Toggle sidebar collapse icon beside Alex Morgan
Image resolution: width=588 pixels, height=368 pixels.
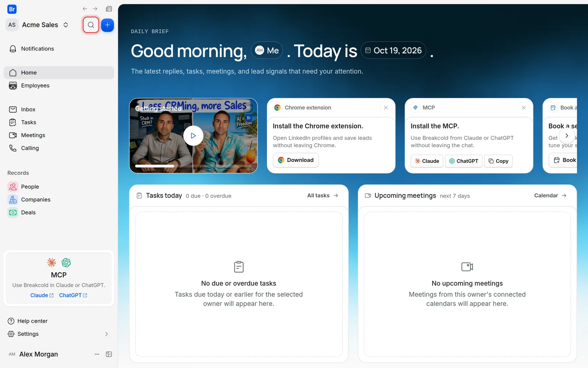pyautogui.click(x=109, y=354)
